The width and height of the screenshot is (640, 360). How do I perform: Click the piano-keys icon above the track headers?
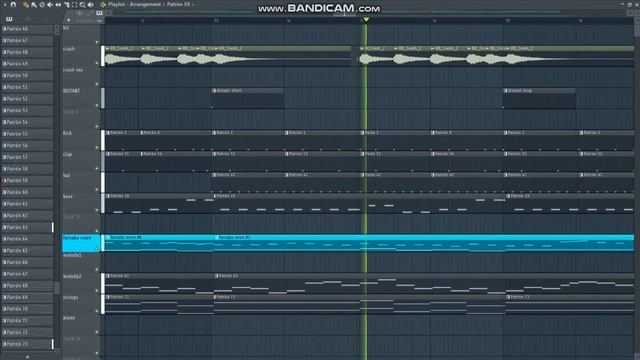(99, 13)
